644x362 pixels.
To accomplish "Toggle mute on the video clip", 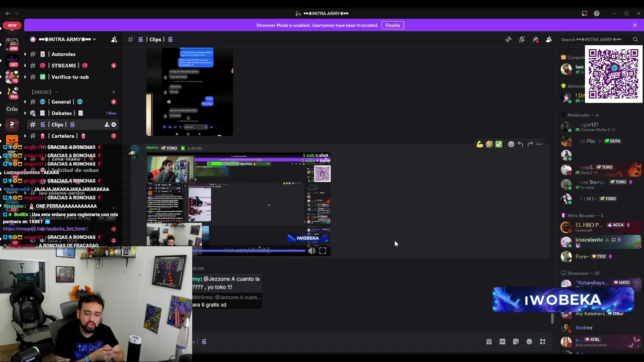I will (x=311, y=250).
